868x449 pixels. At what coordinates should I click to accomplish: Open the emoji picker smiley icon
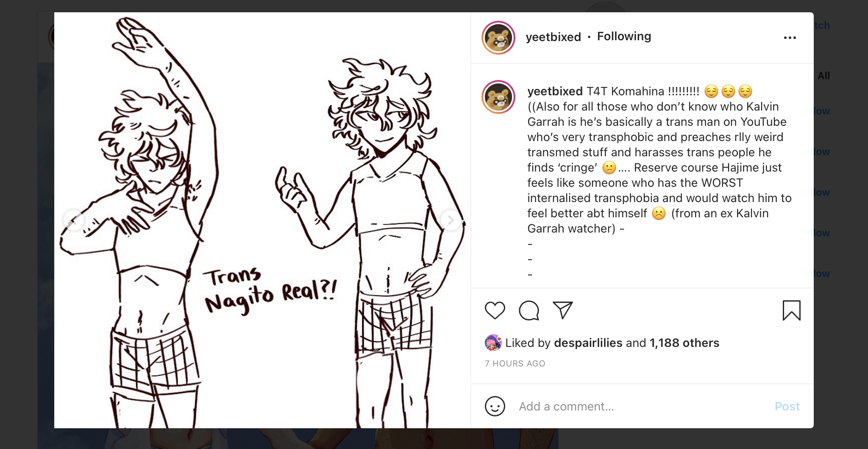pos(495,406)
